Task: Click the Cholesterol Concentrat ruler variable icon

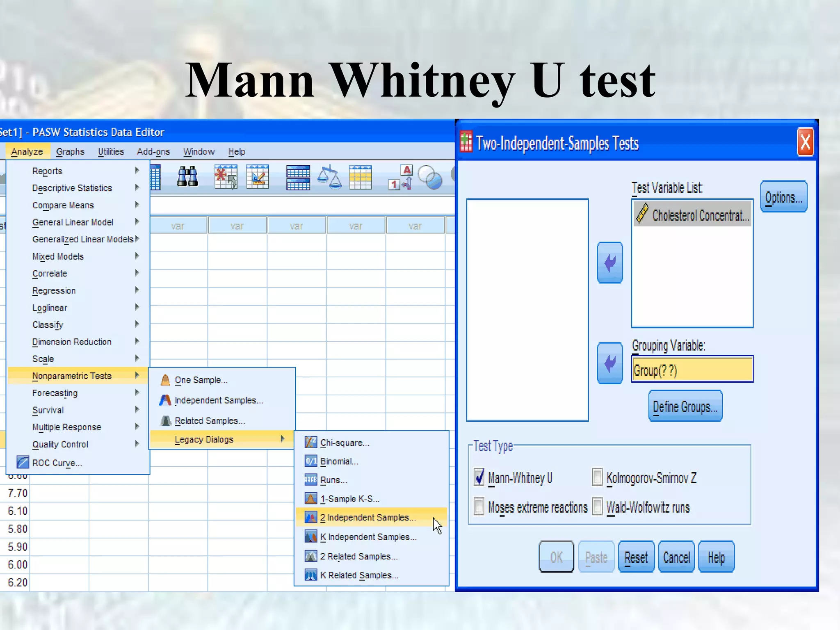Action: (x=642, y=214)
